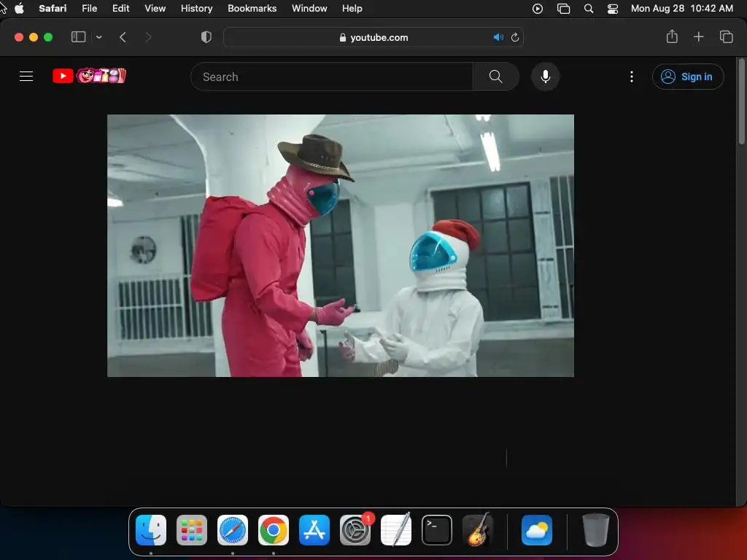Start voice search with the microphone
Image resolution: width=747 pixels, height=560 pixels.
coord(546,77)
